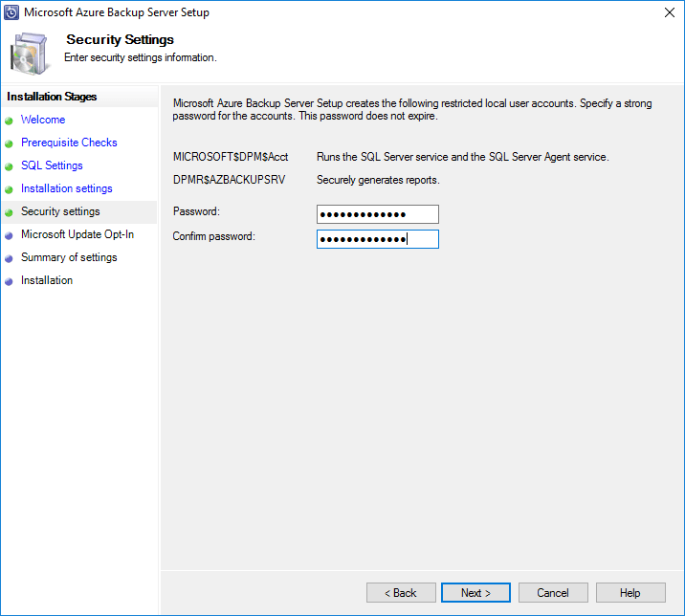Open the Installation settings stage
The image size is (685, 616).
(66, 188)
